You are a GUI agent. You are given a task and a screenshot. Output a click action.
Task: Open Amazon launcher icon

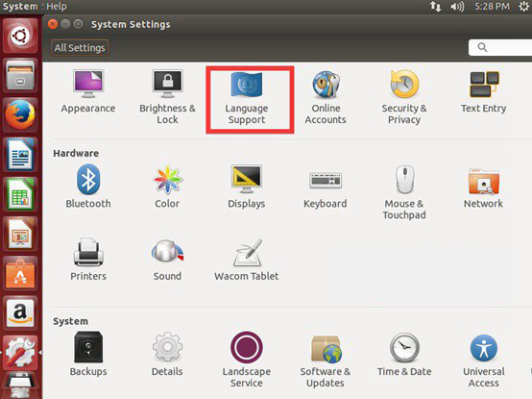(x=20, y=313)
